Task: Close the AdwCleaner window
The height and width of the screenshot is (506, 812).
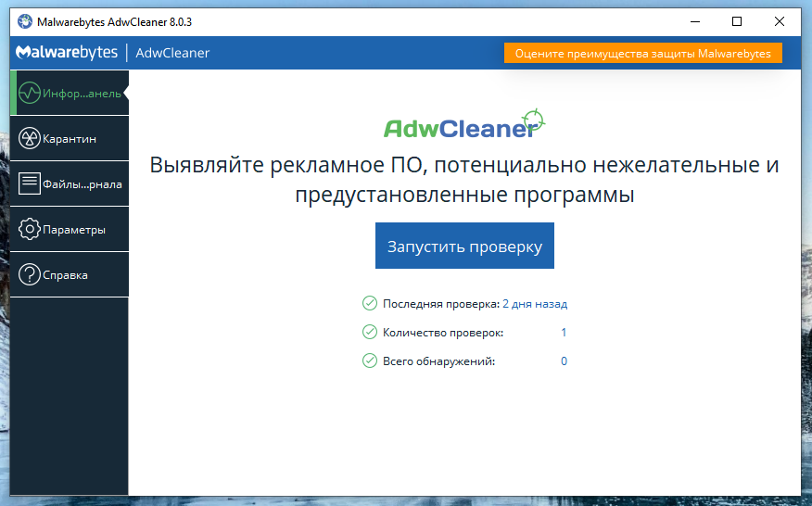Action: pos(780,21)
